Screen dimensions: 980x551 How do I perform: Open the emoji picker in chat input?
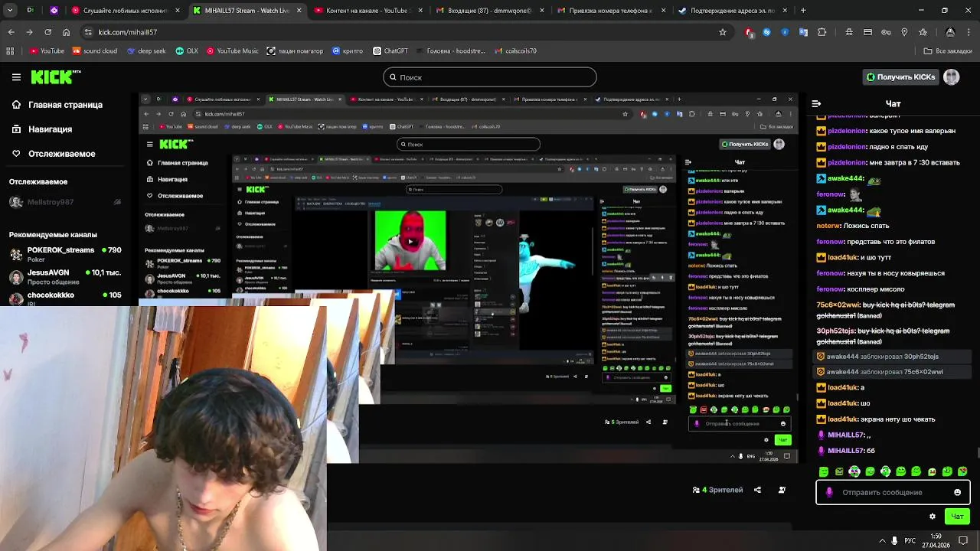957,492
